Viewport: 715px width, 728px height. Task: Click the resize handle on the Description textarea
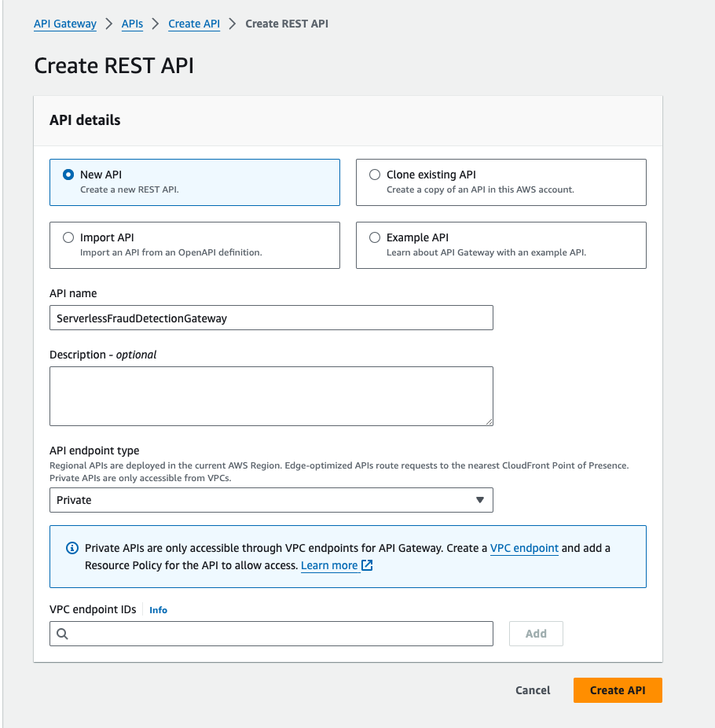pyautogui.click(x=489, y=423)
